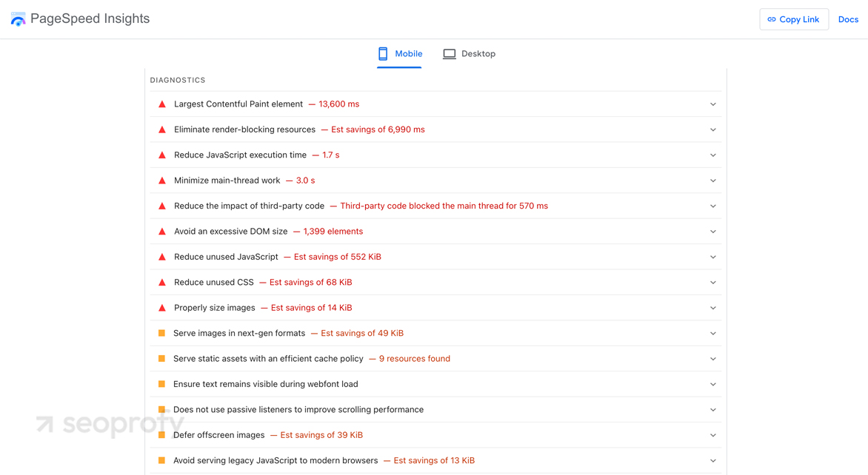This screenshot has height=475, width=868.
Task: Expand the Reduce unused JavaScript chevron
Action: 713,257
